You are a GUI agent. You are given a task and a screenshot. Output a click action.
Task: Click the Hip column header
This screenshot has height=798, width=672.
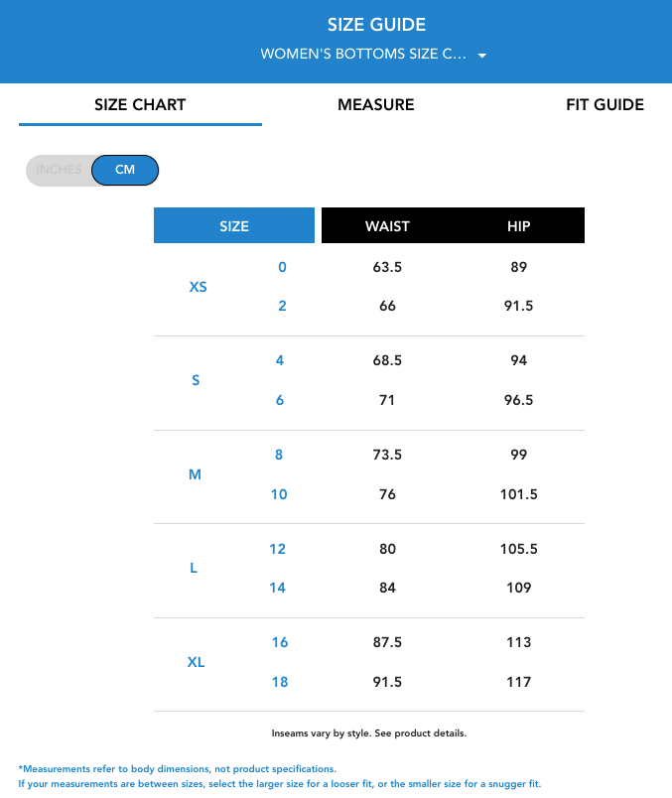click(x=518, y=225)
